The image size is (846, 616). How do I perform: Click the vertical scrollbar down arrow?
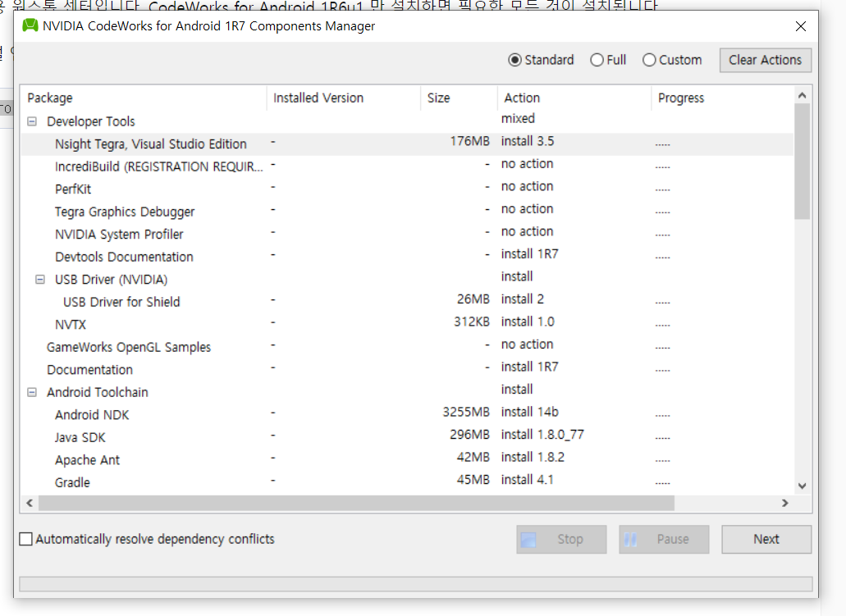(x=803, y=486)
